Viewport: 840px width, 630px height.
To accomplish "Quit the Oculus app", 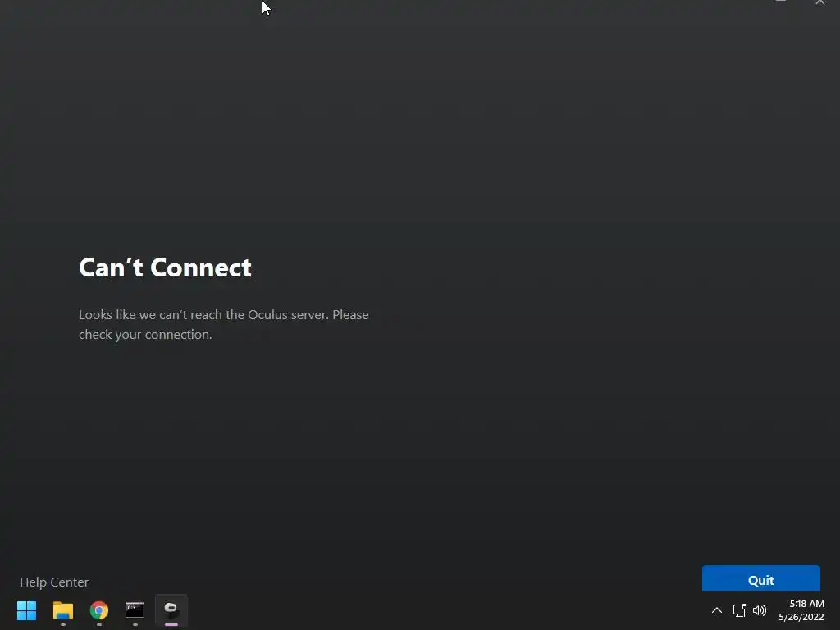I will pyautogui.click(x=760, y=578).
